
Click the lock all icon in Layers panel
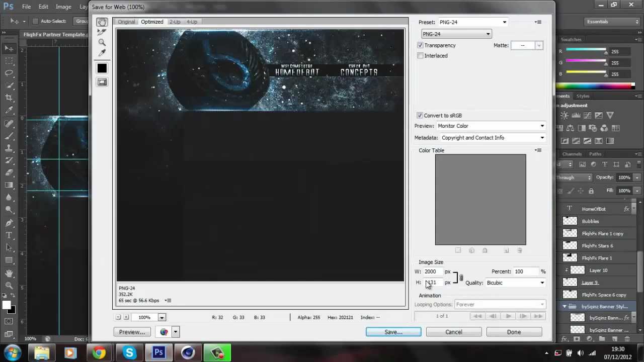tap(591, 191)
